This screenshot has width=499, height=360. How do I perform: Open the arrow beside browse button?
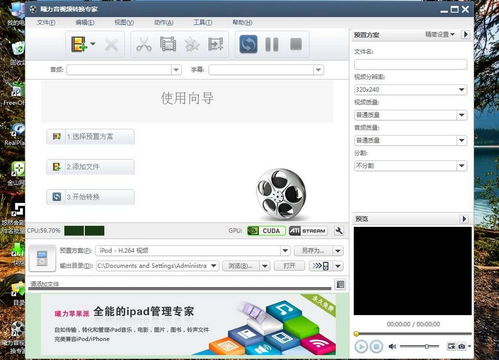click(265, 266)
